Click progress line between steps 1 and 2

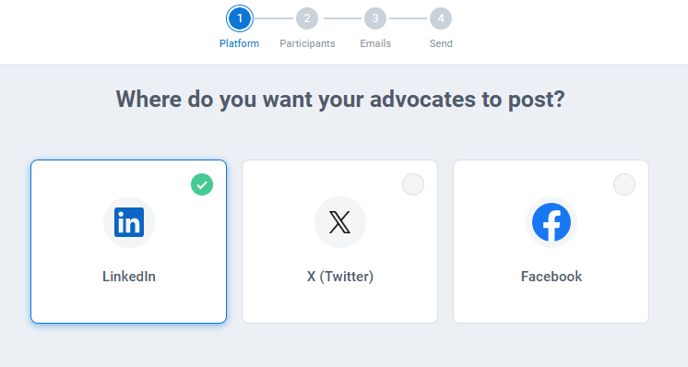(274, 18)
